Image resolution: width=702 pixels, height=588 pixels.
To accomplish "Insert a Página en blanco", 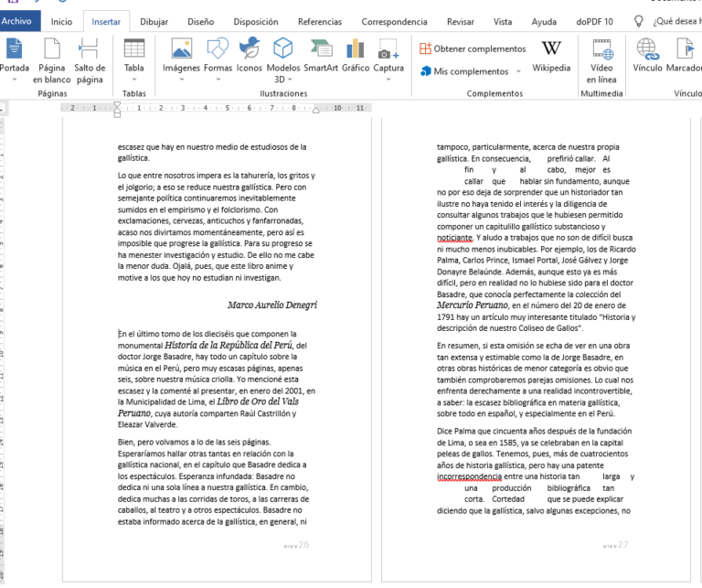I will (x=52, y=61).
